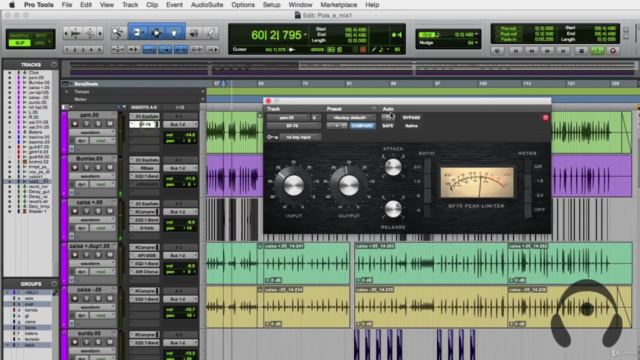This screenshot has width=640, height=360.
Task: Click the red Record transport button
Action: click(x=613, y=51)
